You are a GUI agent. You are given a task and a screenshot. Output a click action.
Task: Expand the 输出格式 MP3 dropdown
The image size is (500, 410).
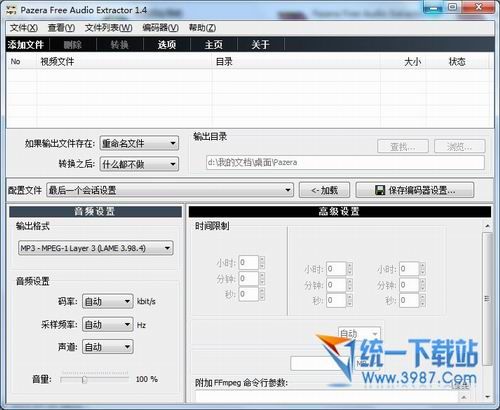[96, 248]
